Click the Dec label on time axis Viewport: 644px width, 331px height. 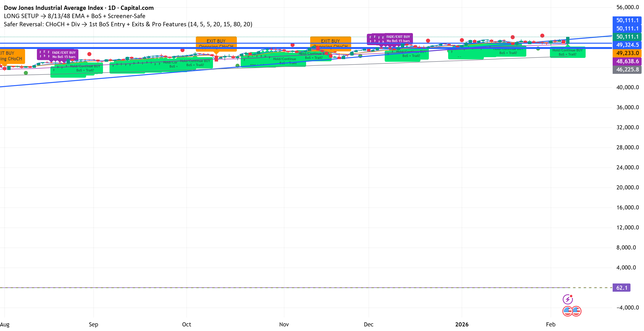coord(369,324)
